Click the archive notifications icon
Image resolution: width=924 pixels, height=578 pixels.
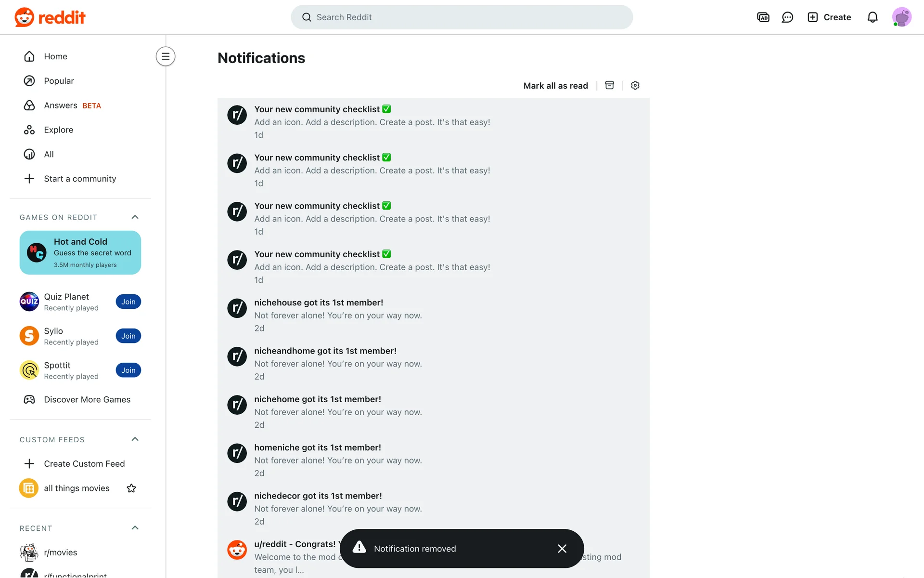pos(609,85)
